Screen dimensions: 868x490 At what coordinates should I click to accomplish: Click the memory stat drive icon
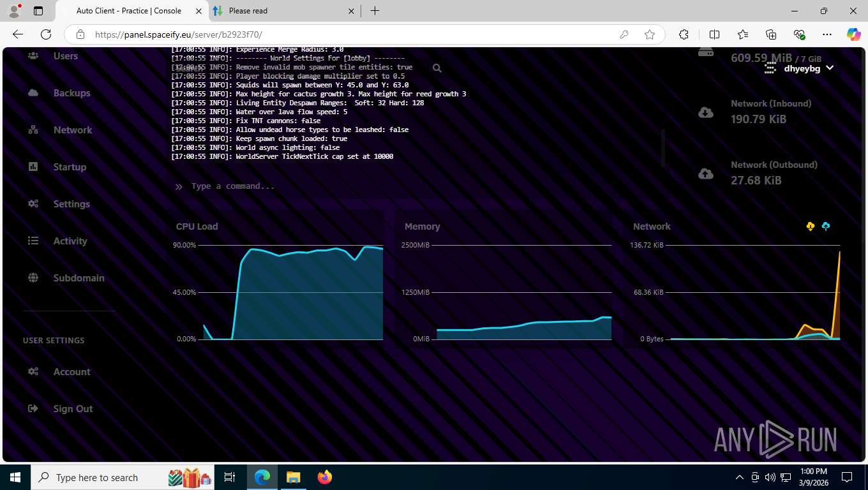pos(705,52)
